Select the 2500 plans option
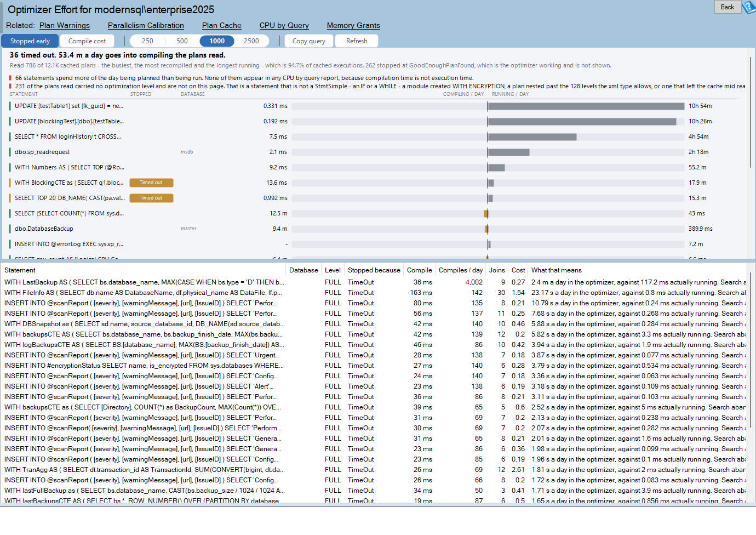 pyautogui.click(x=251, y=41)
